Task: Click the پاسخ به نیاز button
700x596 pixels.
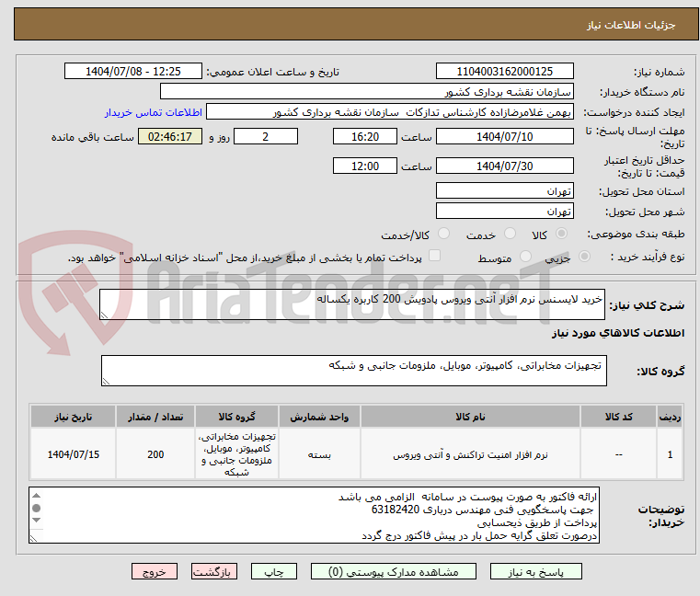Action: click(x=535, y=571)
